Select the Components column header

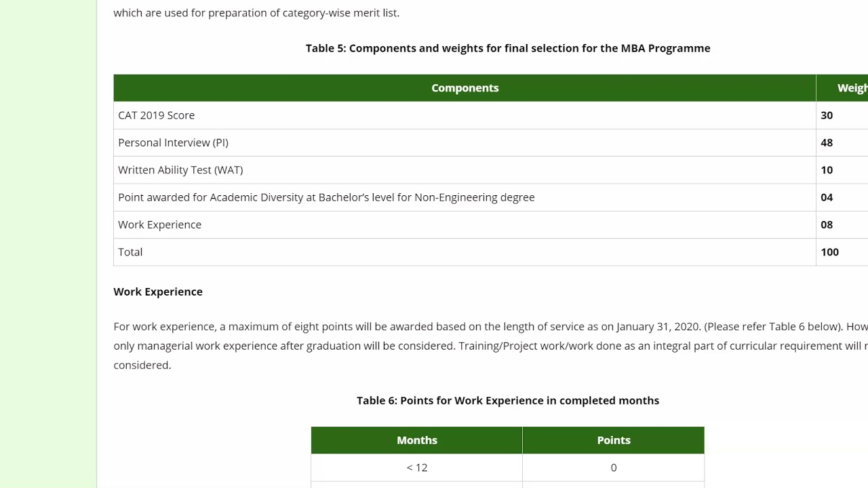(x=465, y=88)
